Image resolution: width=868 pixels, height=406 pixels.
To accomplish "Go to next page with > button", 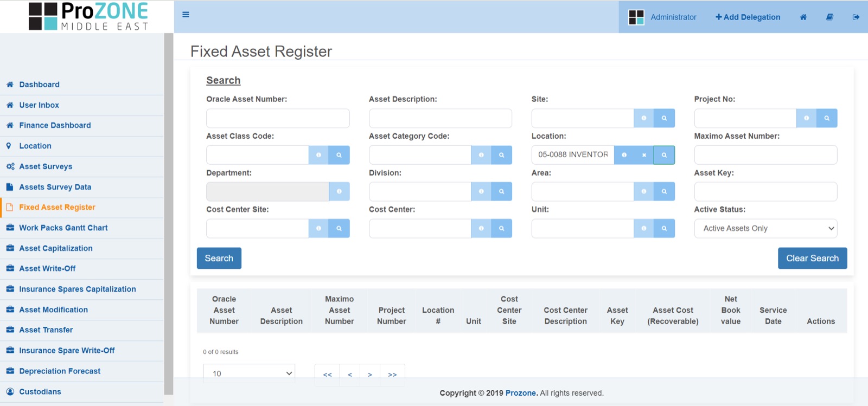I will pyautogui.click(x=370, y=375).
